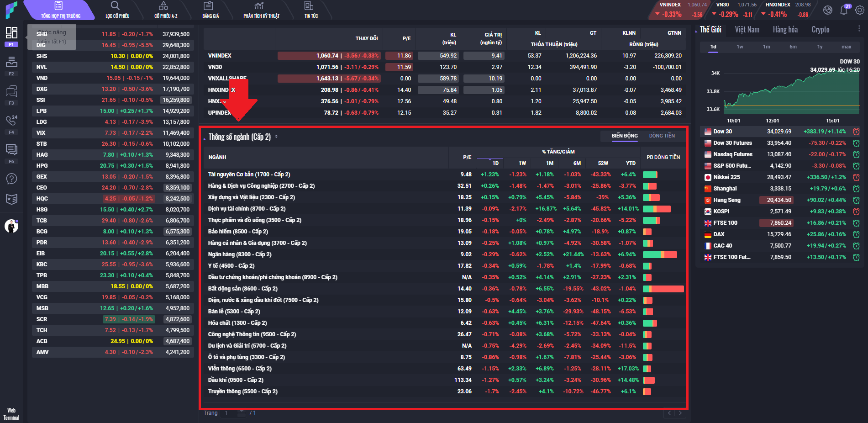
Task: Open the notifications bell icon
Action: (843, 10)
